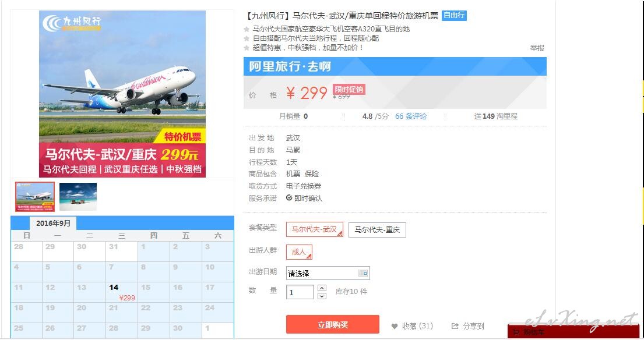Select the beach photo thumbnail
644x340 pixels.
[x=78, y=196]
